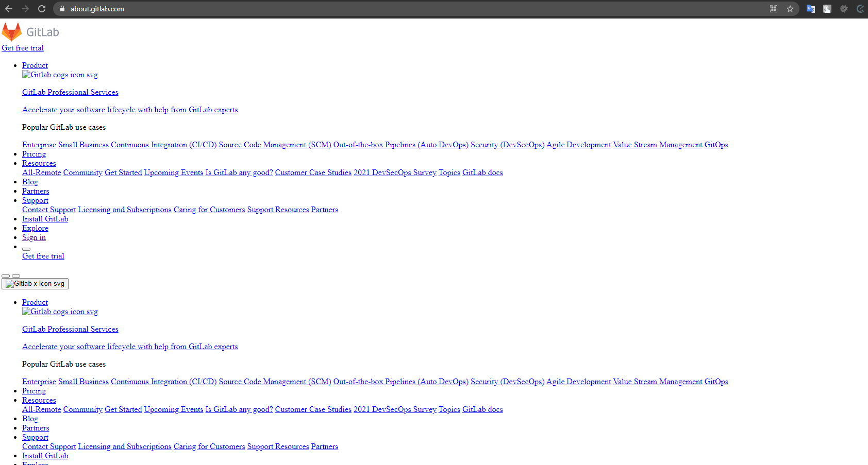The height and width of the screenshot is (465, 868).
Task: Open Agile Development in upper menu
Action: [579, 145]
